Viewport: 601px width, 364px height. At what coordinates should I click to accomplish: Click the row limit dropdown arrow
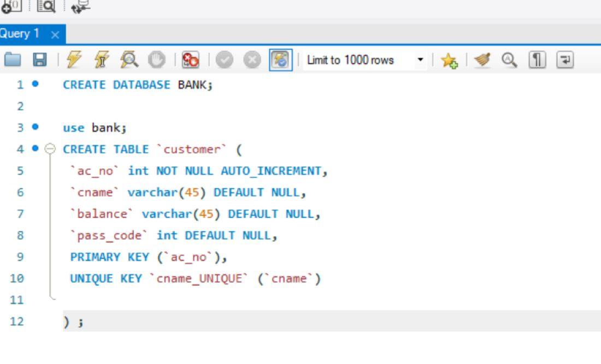pos(421,60)
